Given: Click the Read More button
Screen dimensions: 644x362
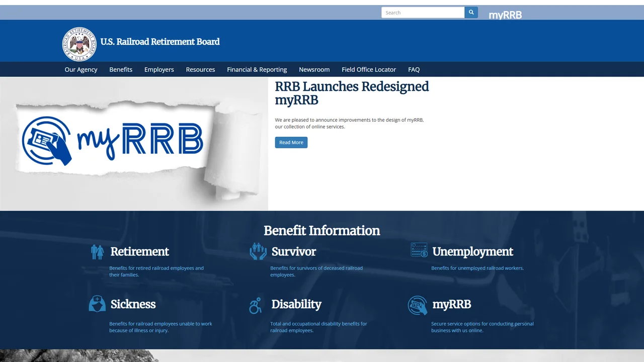Looking at the screenshot, I should click(291, 142).
